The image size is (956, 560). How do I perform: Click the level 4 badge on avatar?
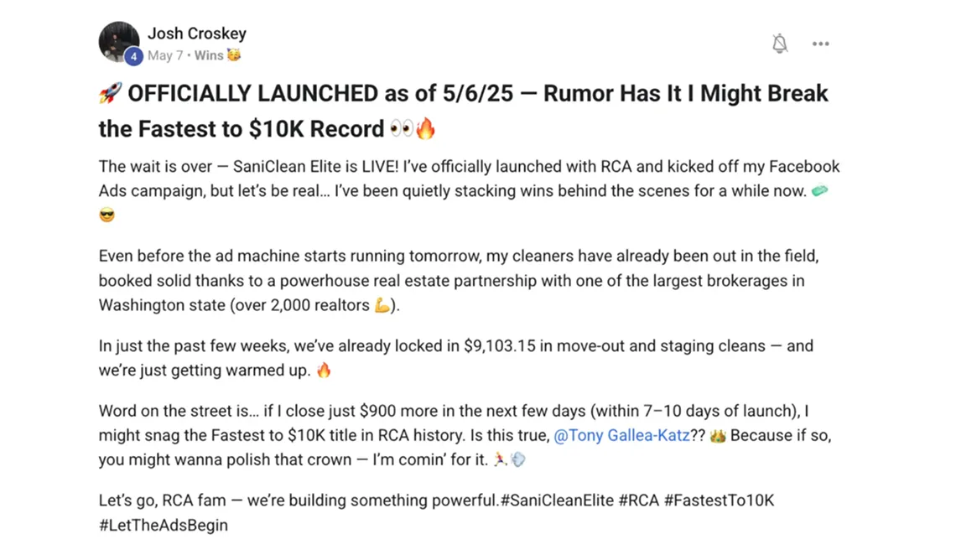(x=133, y=56)
